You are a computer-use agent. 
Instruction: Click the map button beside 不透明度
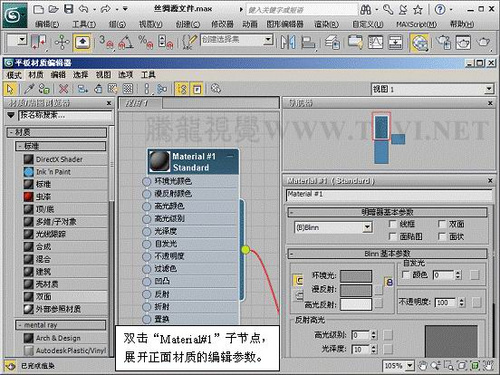[477, 302]
